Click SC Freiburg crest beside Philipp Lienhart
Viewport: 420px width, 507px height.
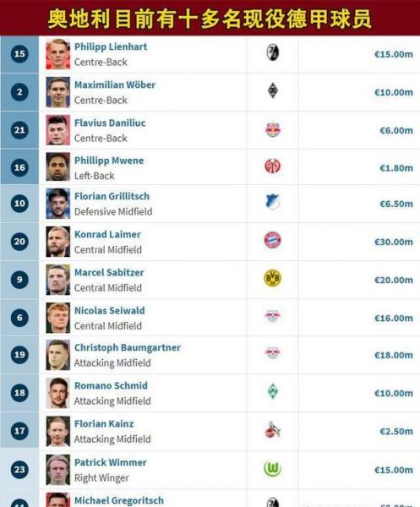click(x=273, y=52)
